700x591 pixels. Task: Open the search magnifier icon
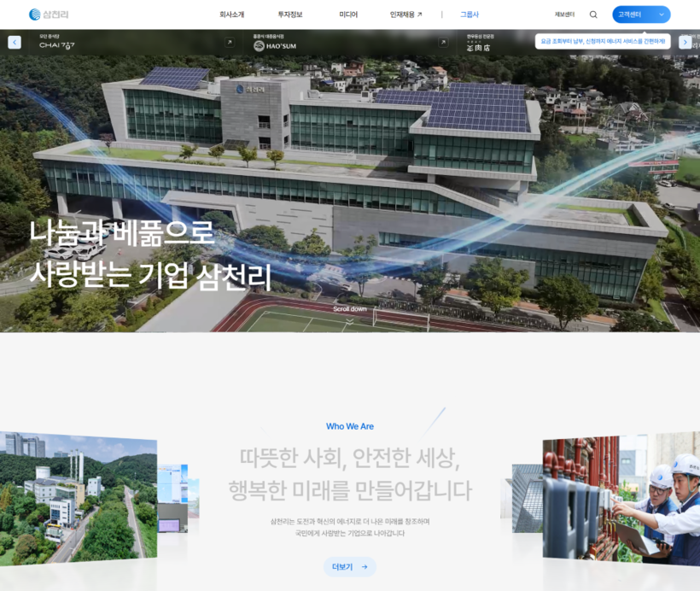(593, 15)
